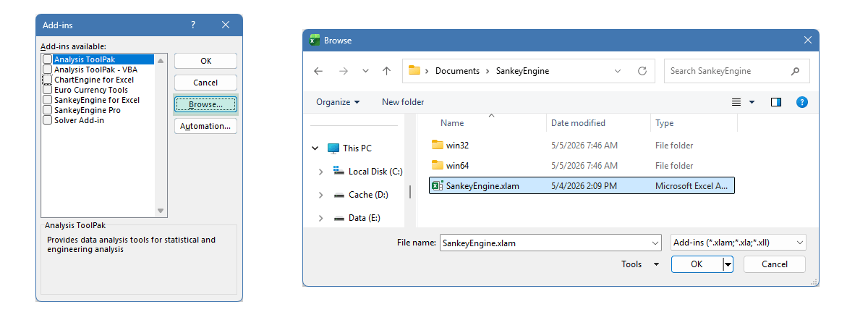This screenshot has height=315, width=868.
Task: Check the Euro Currency Tools box
Action: tap(47, 90)
